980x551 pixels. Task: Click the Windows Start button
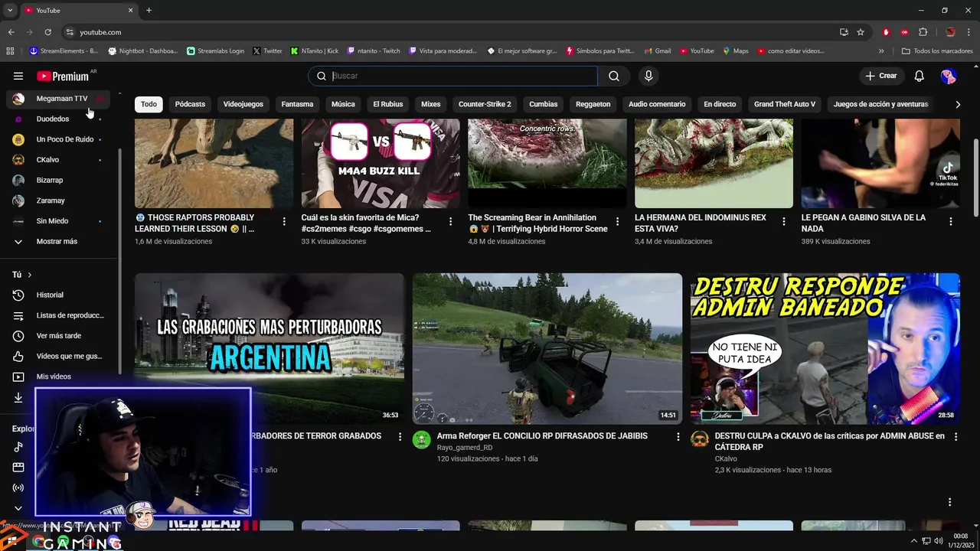tap(11, 541)
